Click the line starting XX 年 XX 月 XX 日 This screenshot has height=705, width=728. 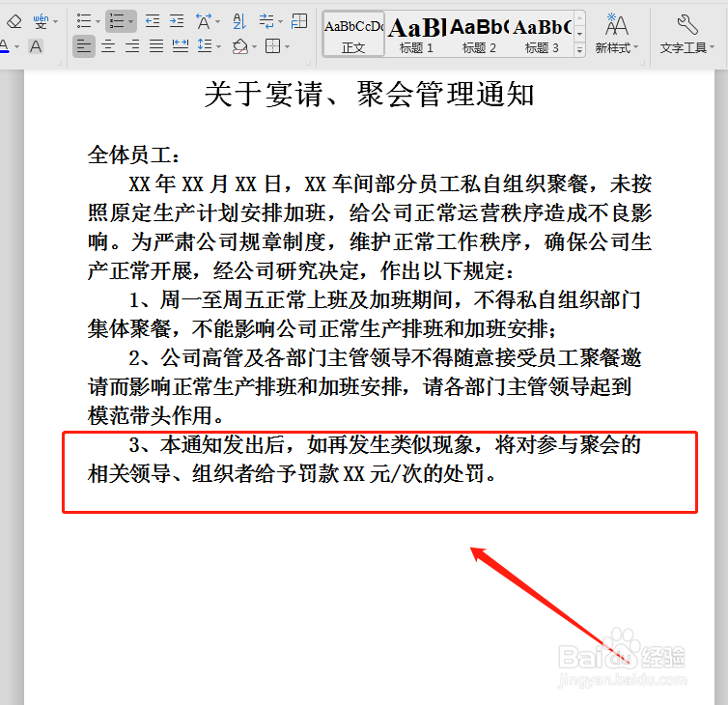tap(390, 183)
